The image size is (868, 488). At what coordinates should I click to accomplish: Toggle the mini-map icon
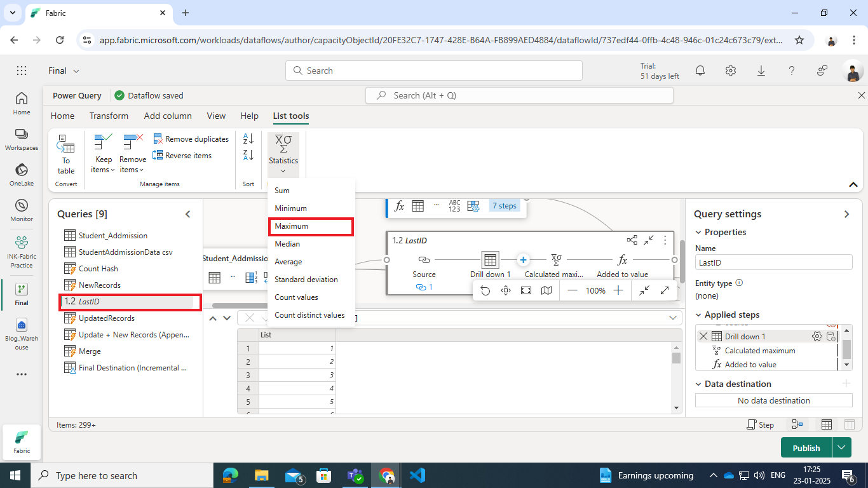point(546,290)
